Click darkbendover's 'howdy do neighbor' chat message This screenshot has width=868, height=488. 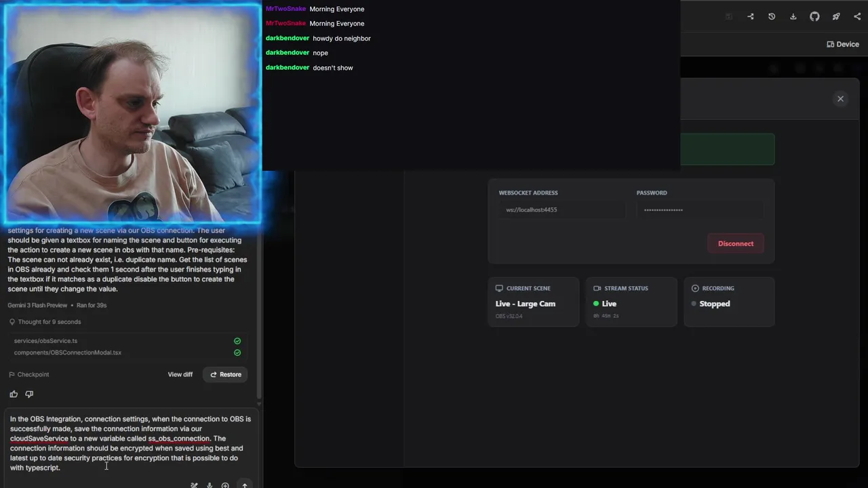pos(342,39)
